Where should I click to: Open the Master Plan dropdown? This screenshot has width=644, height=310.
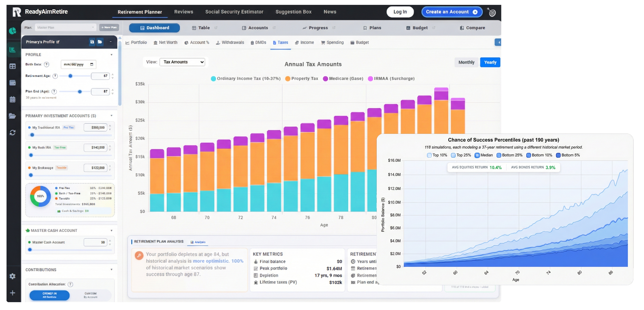click(x=65, y=27)
